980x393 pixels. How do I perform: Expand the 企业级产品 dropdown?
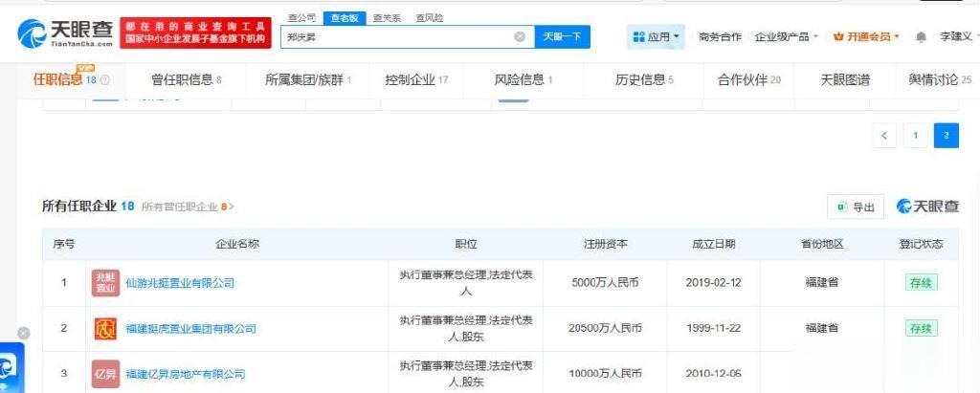[787, 37]
